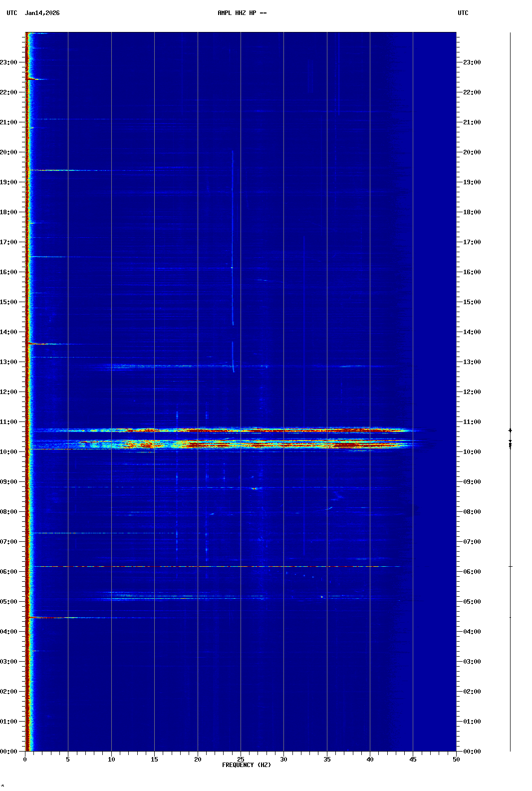This screenshot has width=532, height=791.
Task: Click the 23:00 label on left axis
Action: click(9, 62)
